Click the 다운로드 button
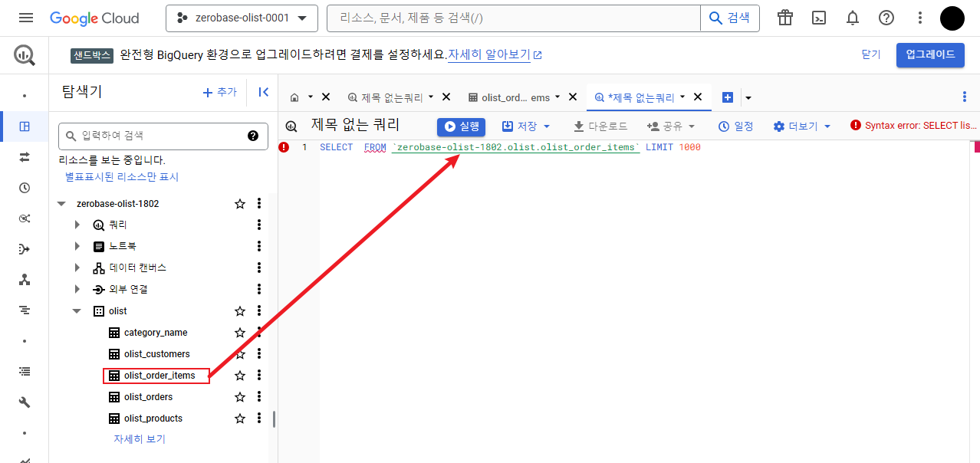Screen dimensions: 980x463 pyautogui.click(x=600, y=126)
